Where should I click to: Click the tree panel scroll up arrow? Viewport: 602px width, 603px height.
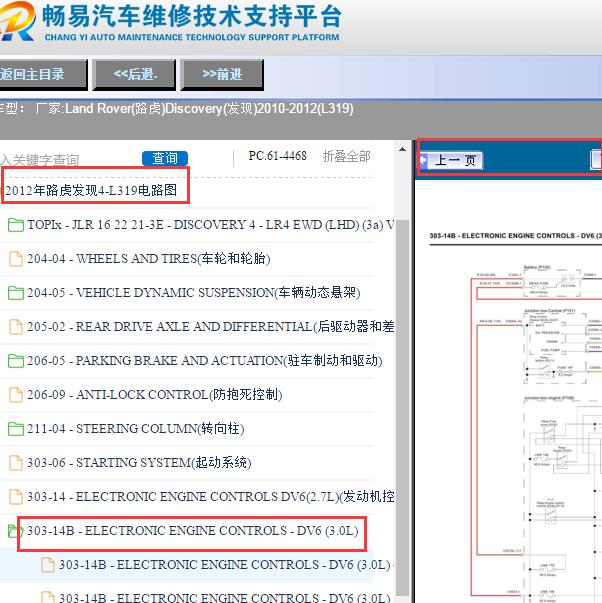402,149
